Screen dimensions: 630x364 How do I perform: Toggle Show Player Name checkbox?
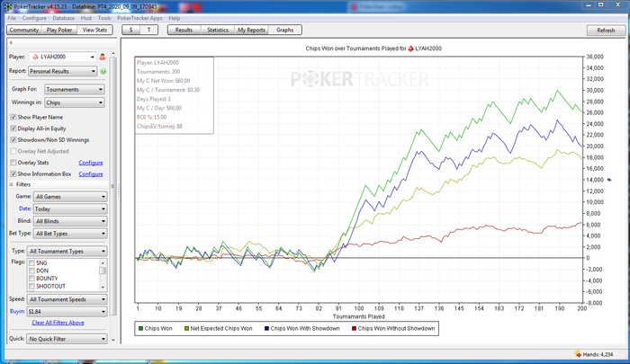tap(13, 117)
